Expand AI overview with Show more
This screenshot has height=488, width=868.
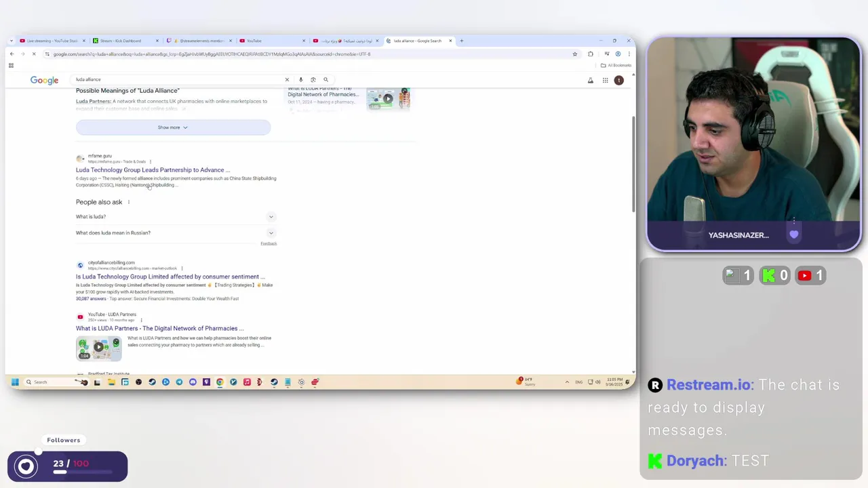pos(173,127)
